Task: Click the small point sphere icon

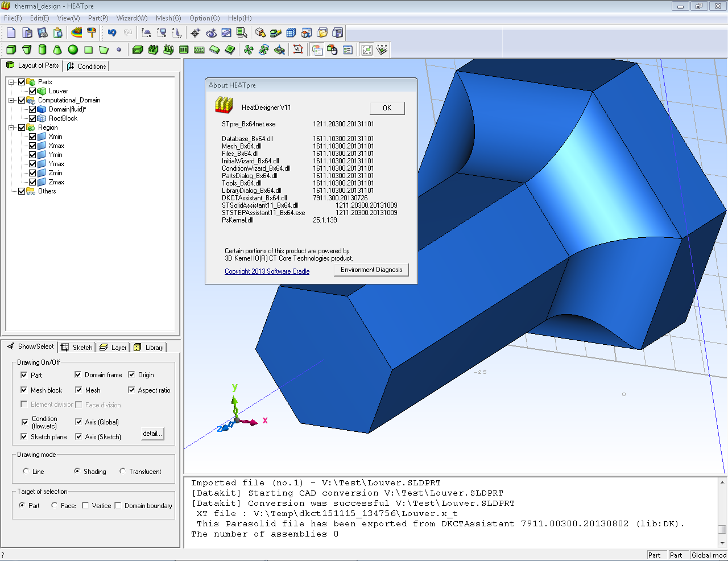Action: pyautogui.click(x=119, y=49)
